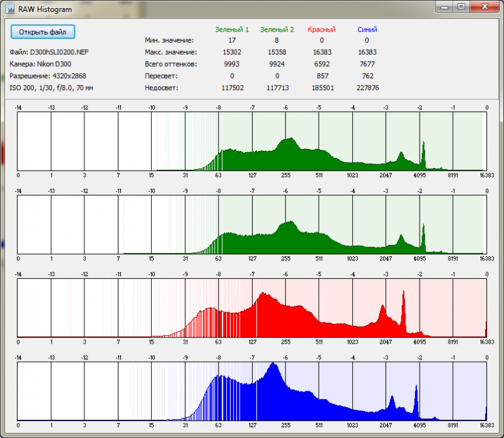Click the underexposure value 185501

(x=323, y=88)
